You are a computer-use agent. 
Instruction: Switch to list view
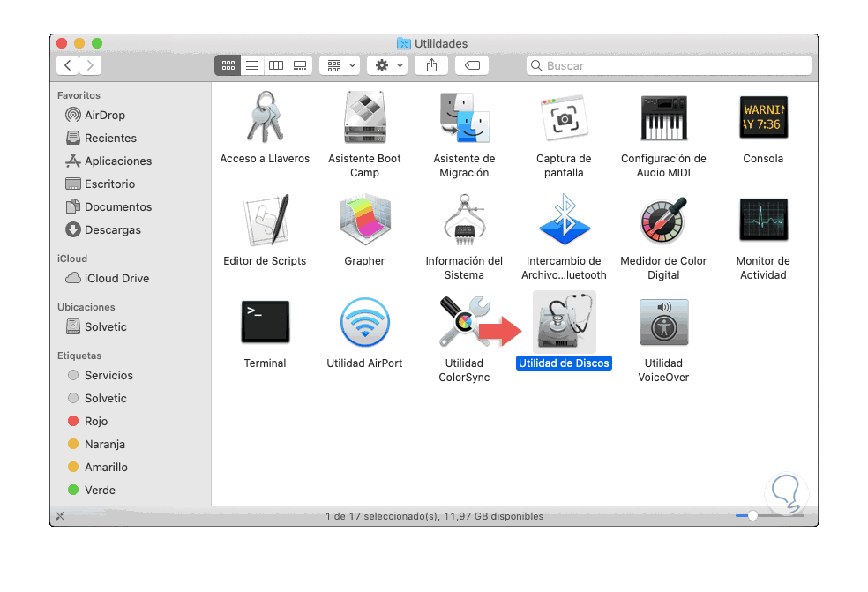pyautogui.click(x=252, y=65)
